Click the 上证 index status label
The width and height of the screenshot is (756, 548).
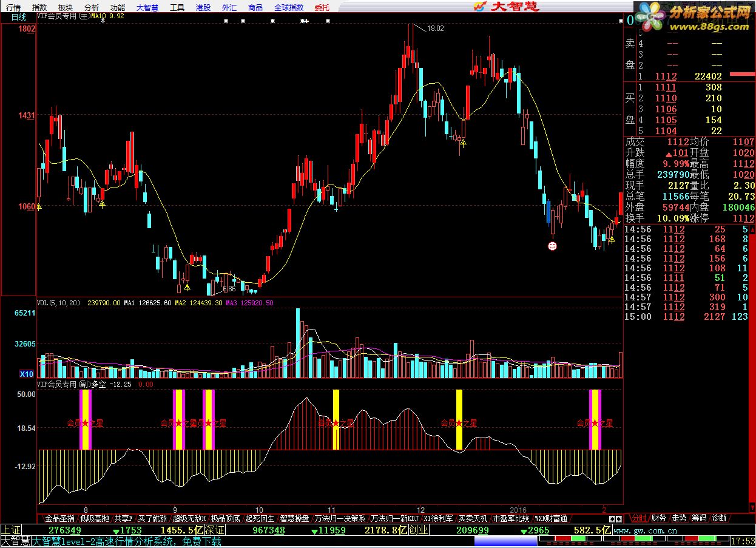10,530
